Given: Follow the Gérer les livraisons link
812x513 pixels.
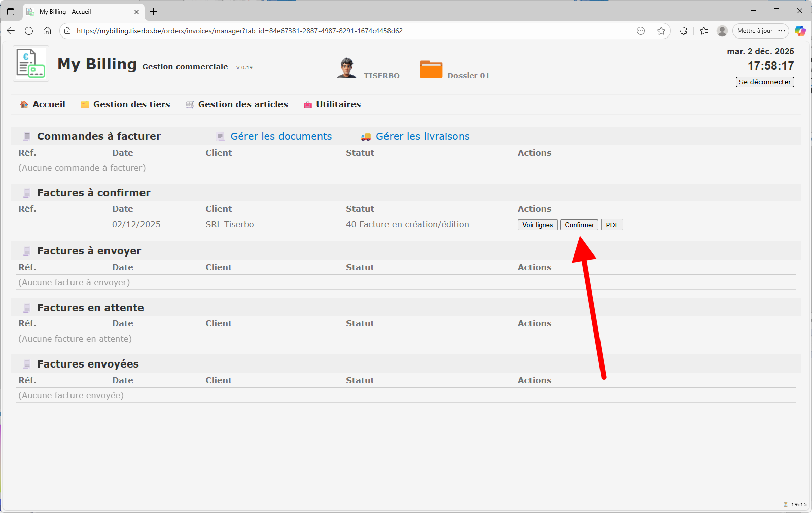Looking at the screenshot, I should (x=422, y=136).
